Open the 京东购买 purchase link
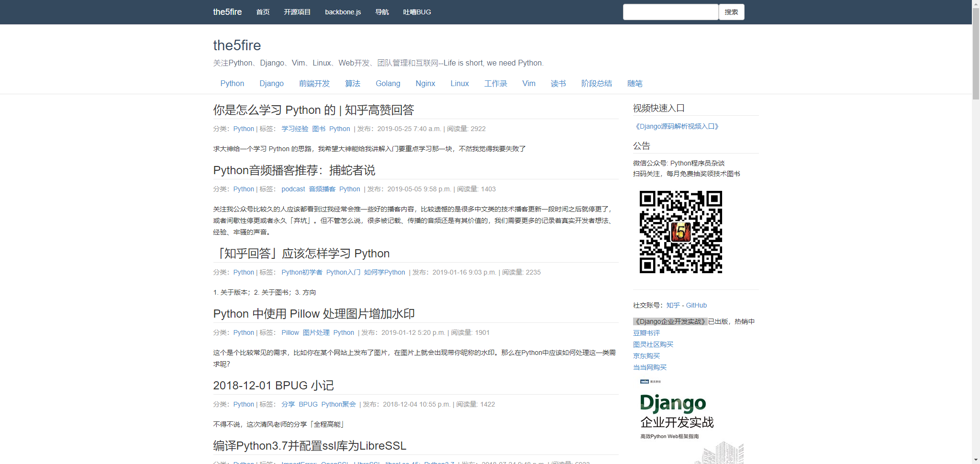The height and width of the screenshot is (464, 980). pos(646,356)
